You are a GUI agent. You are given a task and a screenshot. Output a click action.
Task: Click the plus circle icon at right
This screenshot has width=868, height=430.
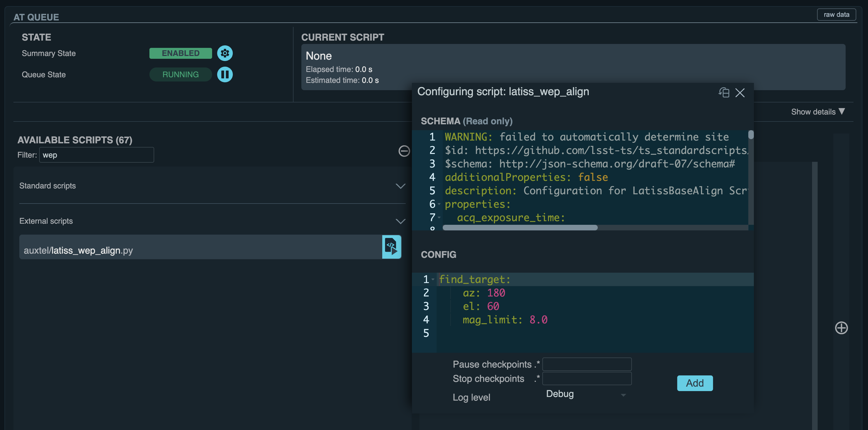tap(841, 328)
